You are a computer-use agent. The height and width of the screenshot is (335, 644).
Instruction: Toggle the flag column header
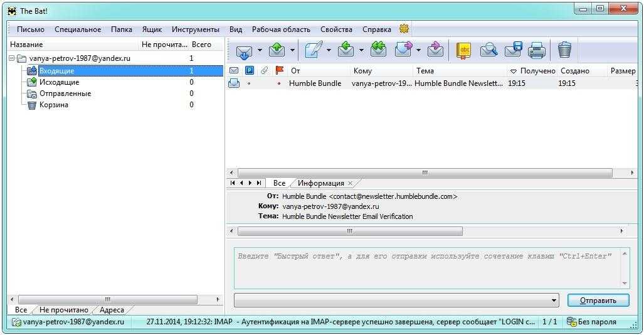[280, 71]
